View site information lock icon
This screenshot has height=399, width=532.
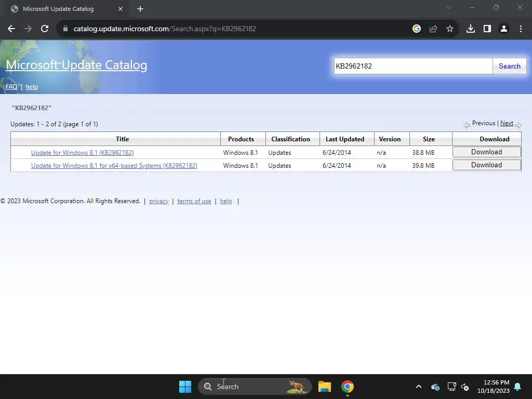click(65, 29)
